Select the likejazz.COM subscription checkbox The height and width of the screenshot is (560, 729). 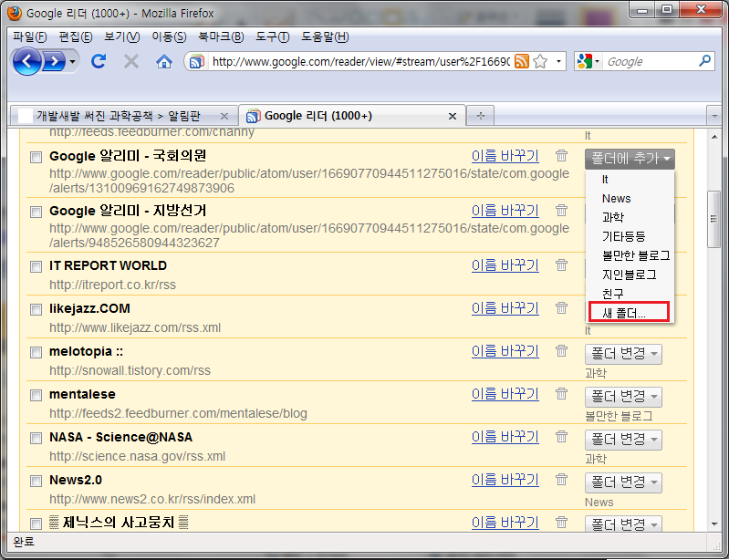(x=36, y=309)
